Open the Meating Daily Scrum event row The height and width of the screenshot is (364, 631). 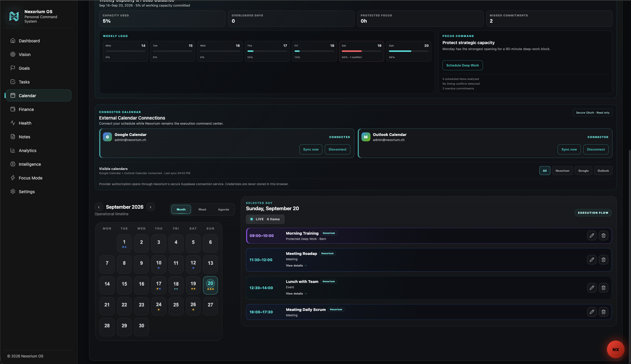429,312
